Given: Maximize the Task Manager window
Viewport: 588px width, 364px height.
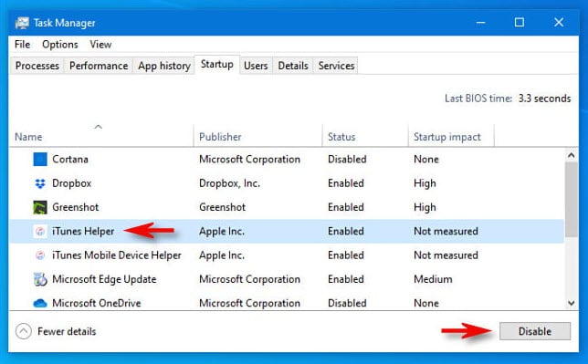Looking at the screenshot, I should 520,23.
